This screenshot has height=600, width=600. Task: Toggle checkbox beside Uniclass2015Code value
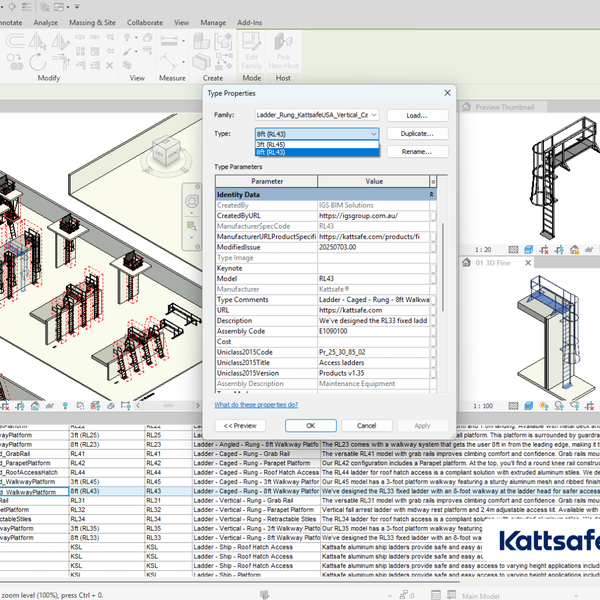[x=433, y=352]
